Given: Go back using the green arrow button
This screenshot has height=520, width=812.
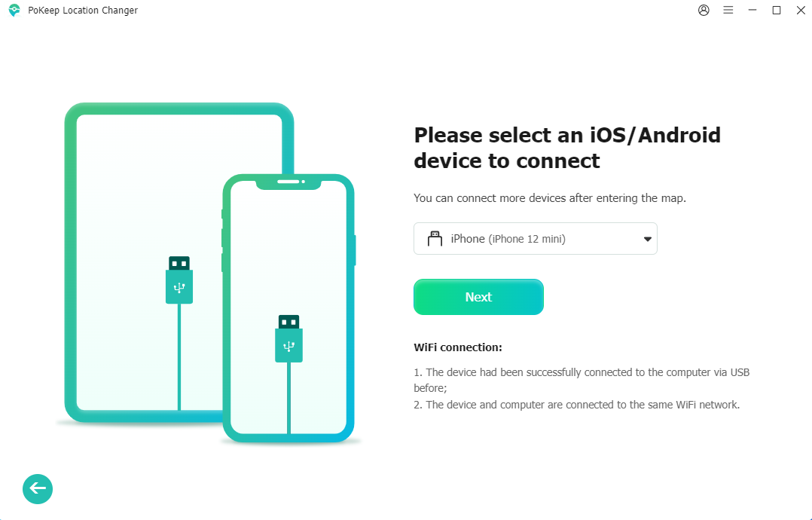Looking at the screenshot, I should 38,488.
